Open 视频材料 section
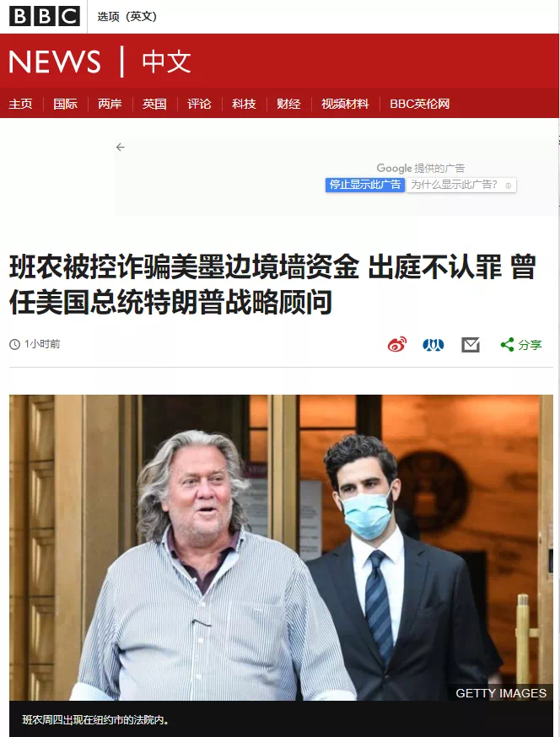Image resolution: width=560 pixels, height=737 pixels. (x=345, y=104)
